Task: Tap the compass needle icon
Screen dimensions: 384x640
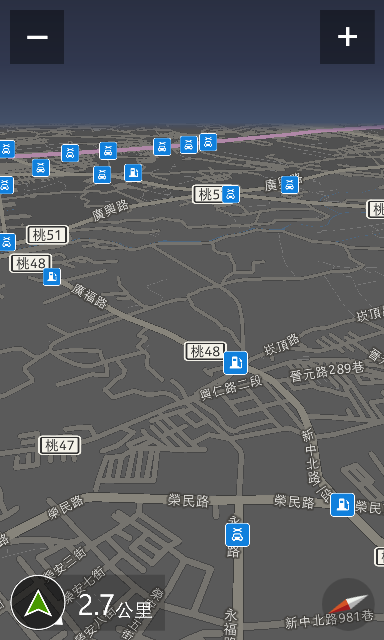Action: (x=348, y=604)
